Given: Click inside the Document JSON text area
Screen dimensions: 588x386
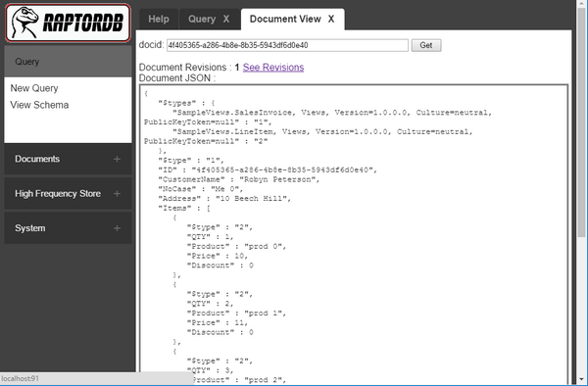Looking at the screenshot, I should click(x=354, y=232).
